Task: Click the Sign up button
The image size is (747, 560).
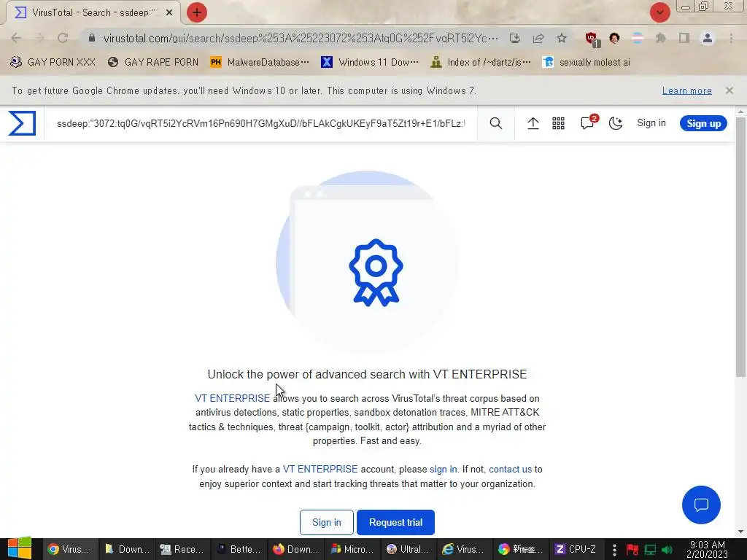Action: point(703,123)
